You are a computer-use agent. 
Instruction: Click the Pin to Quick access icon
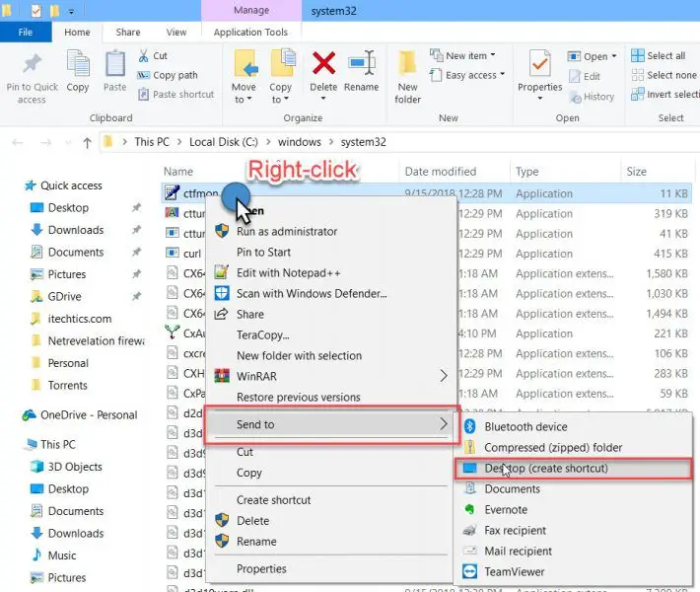(x=32, y=63)
